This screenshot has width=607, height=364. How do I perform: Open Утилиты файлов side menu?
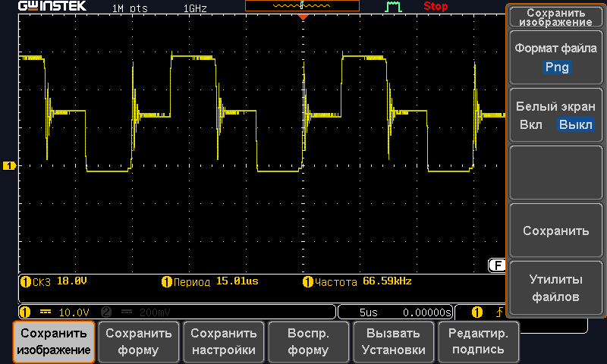(555, 288)
